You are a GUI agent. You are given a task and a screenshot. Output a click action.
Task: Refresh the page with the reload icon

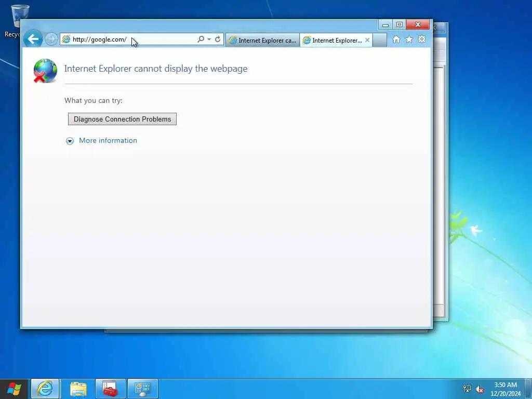coord(218,39)
